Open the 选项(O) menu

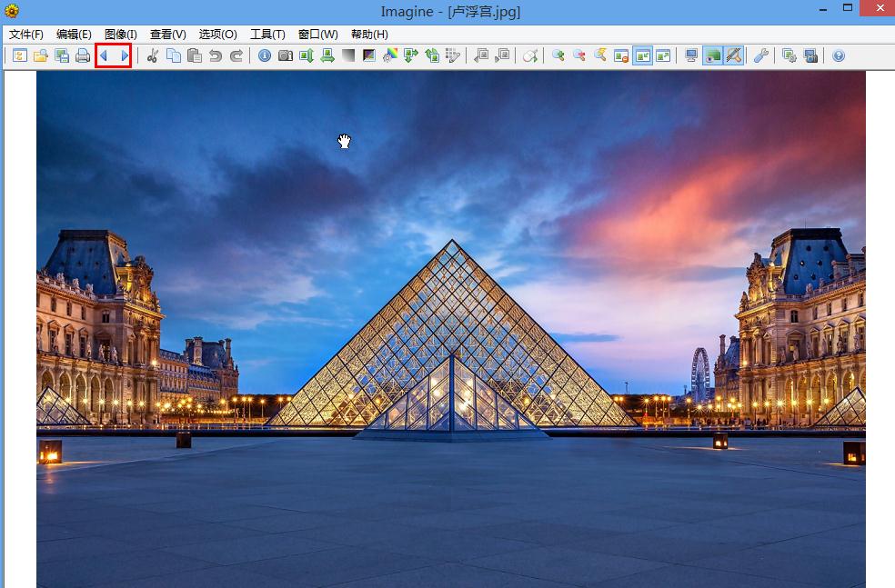point(217,35)
